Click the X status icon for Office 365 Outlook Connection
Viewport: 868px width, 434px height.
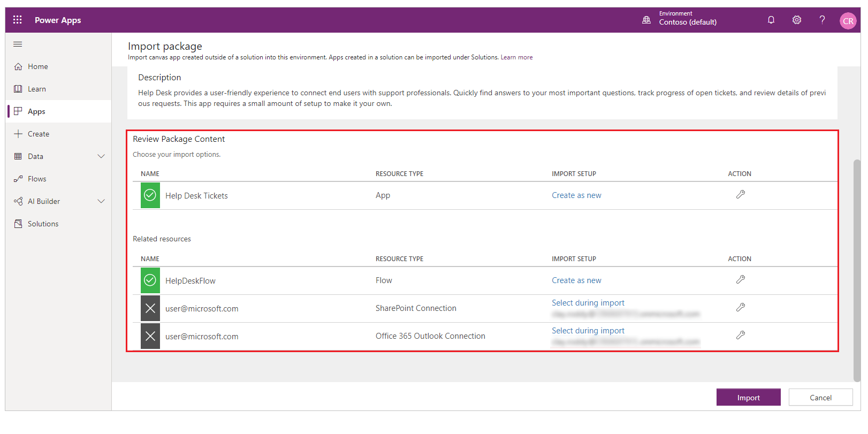click(150, 336)
